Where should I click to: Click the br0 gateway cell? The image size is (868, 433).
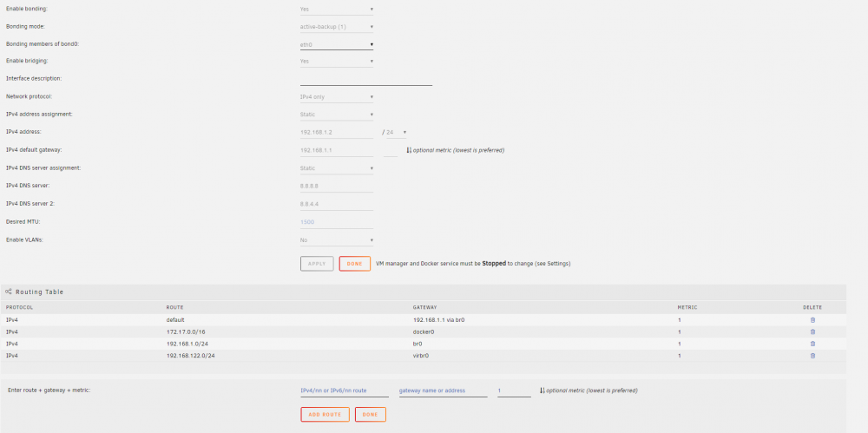pyautogui.click(x=418, y=344)
